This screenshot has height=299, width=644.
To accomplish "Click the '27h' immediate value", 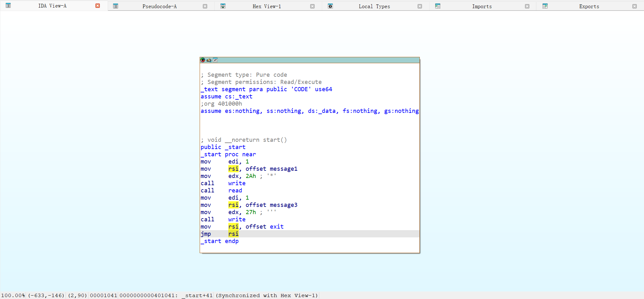I will pyautogui.click(x=251, y=212).
